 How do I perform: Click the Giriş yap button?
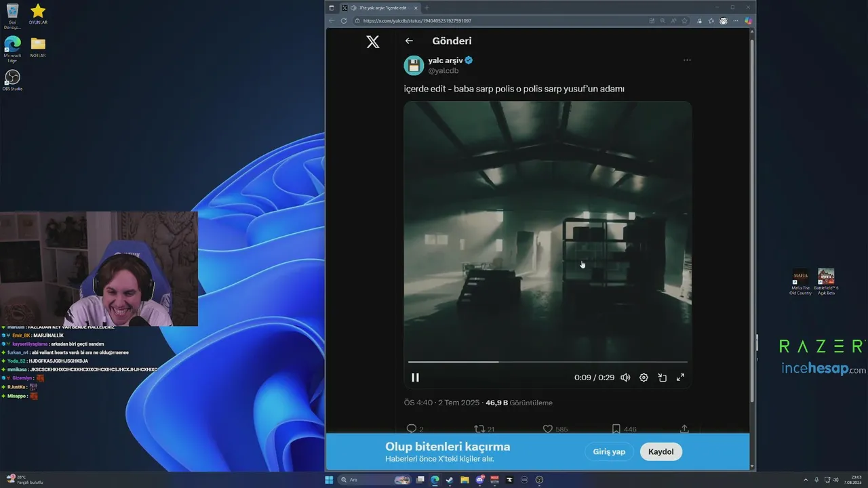tap(609, 451)
